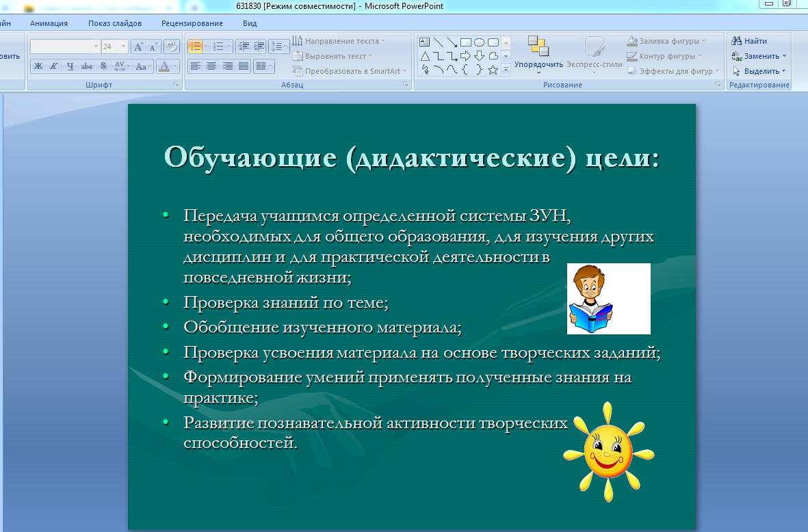The image size is (808, 532).
Task: Open Контур фигуры outline color
Action: pyautogui.click(x=664, y=56)
